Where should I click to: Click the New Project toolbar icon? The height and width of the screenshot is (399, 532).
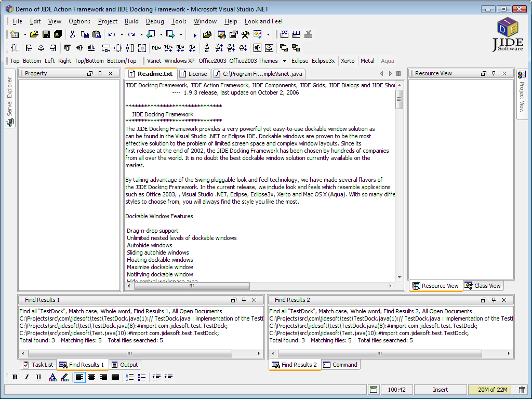click(15, 34)
